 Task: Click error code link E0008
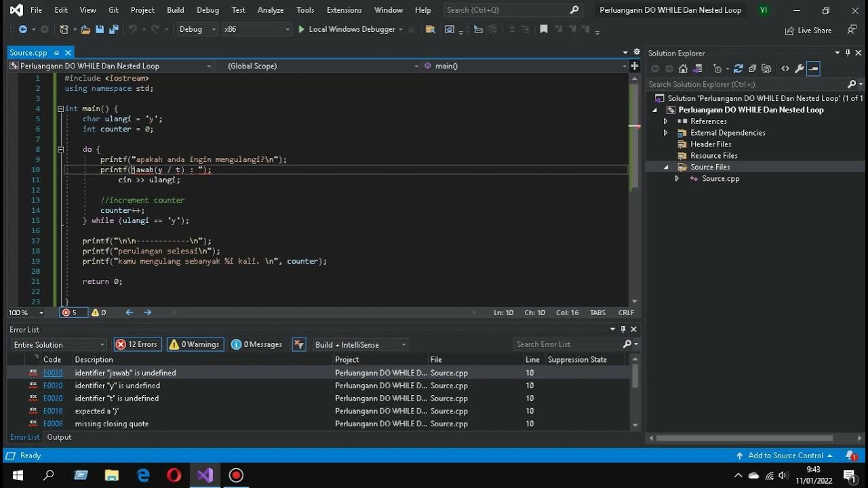tap(53, 424)
